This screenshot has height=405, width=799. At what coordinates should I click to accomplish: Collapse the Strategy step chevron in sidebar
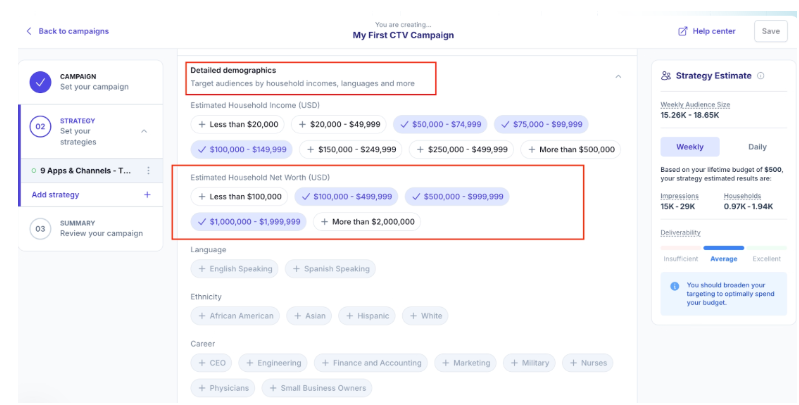pyautogui.click(x=144, y=131)
